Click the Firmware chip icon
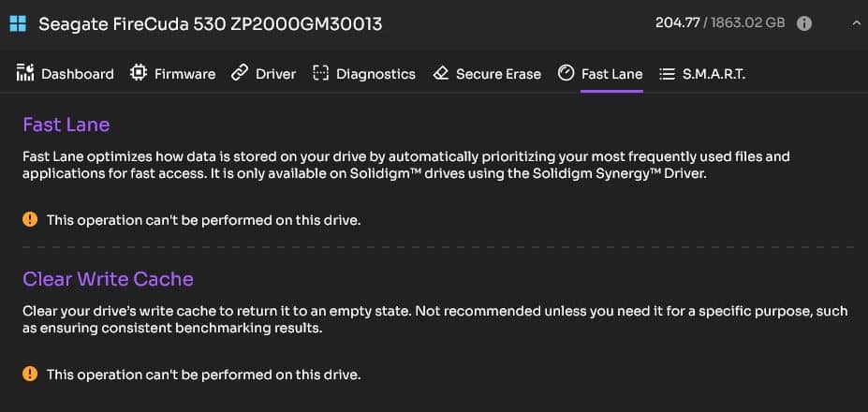The image size is (868, 412). pyautogui.click(x=138, y=73)
